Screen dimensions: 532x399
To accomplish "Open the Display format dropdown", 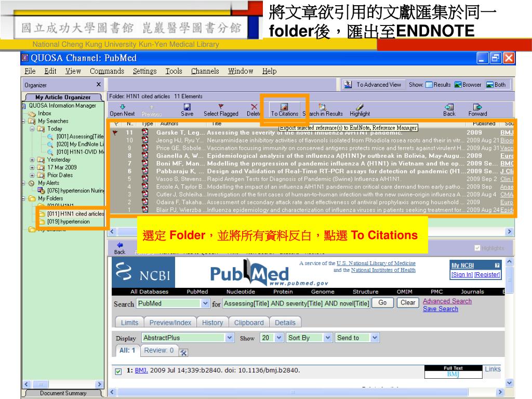I will click(230, 338).
